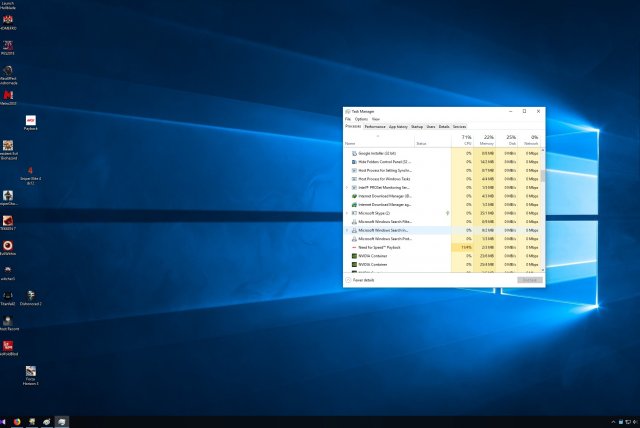Open the Startup tab
640x428 pixels.
pos(417,127)
